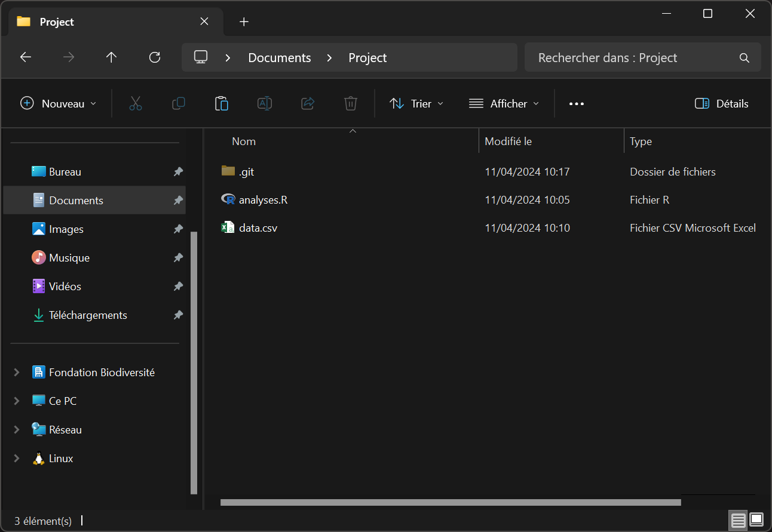Click the Refresh icon in navigation bar
This screenshot has height=532, width=772.
pyautogui.click(x=155, y=57)
